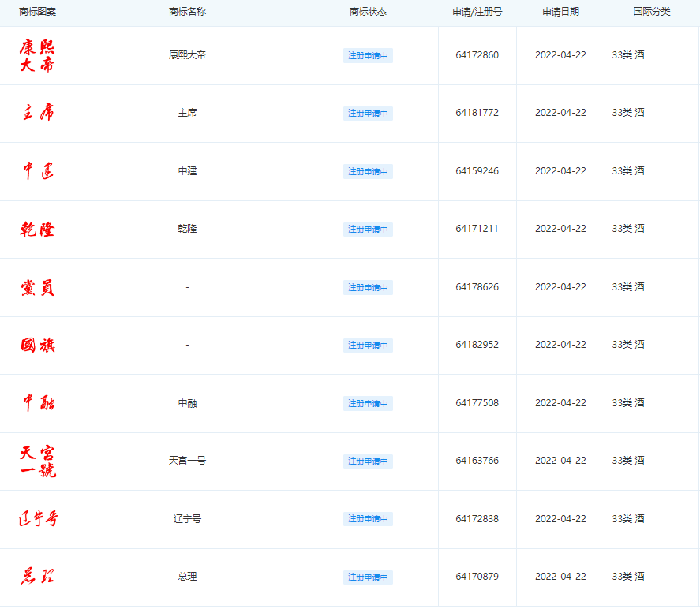This screenshot has width=700, height=609.
Task: Open the 康熙大帝 trademark image
Action: tap(38, 56)
